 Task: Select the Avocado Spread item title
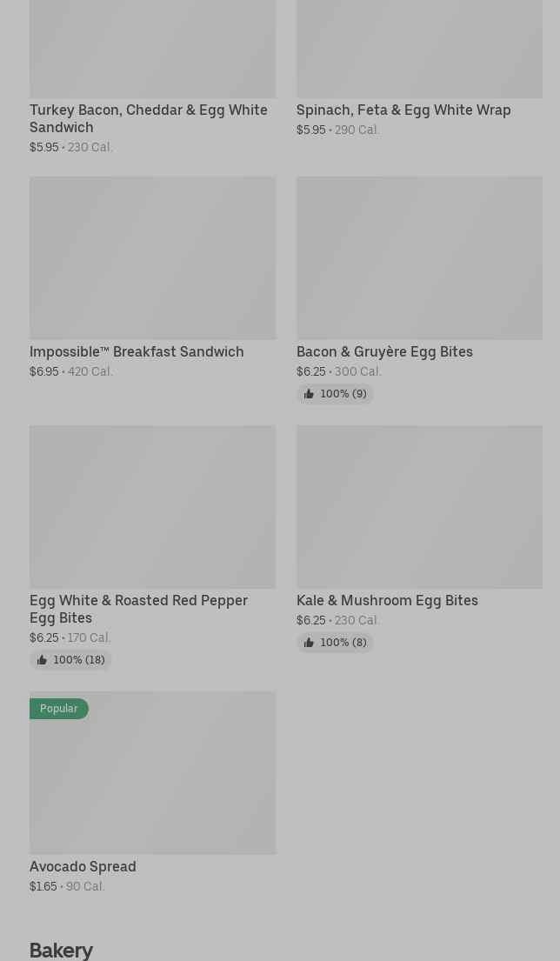pos(83,867)
